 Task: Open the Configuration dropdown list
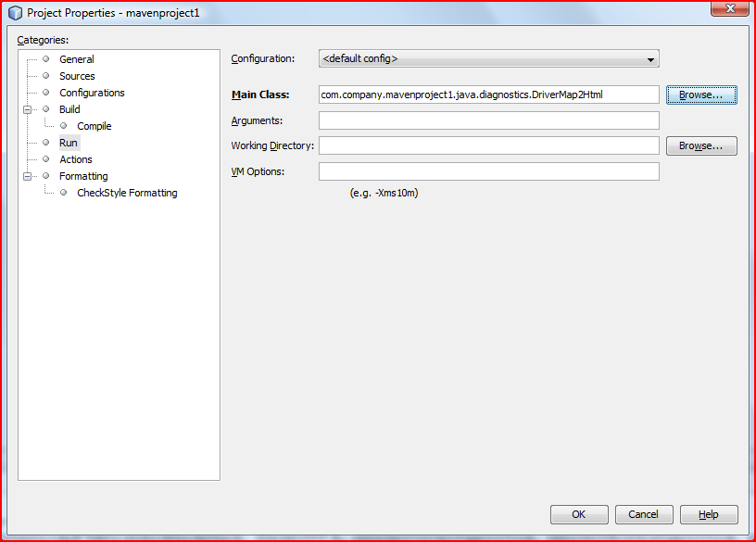click(x=488, y=59)
